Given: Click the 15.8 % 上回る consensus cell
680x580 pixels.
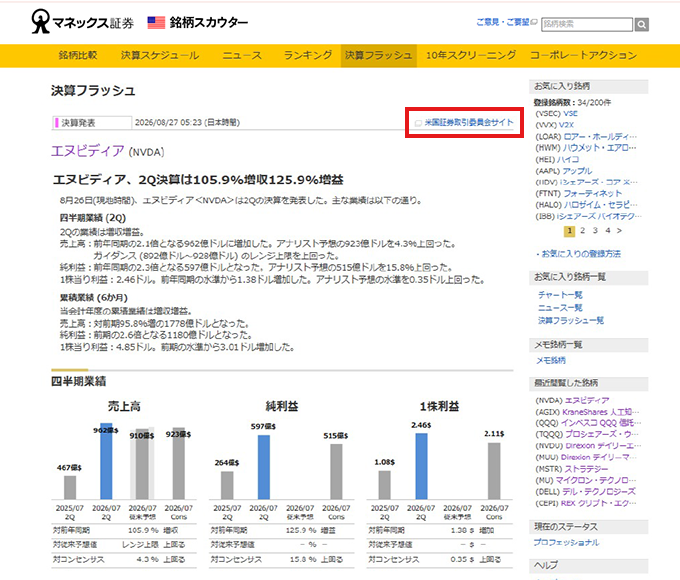Looking at the screenshot, I should point(316,560).
